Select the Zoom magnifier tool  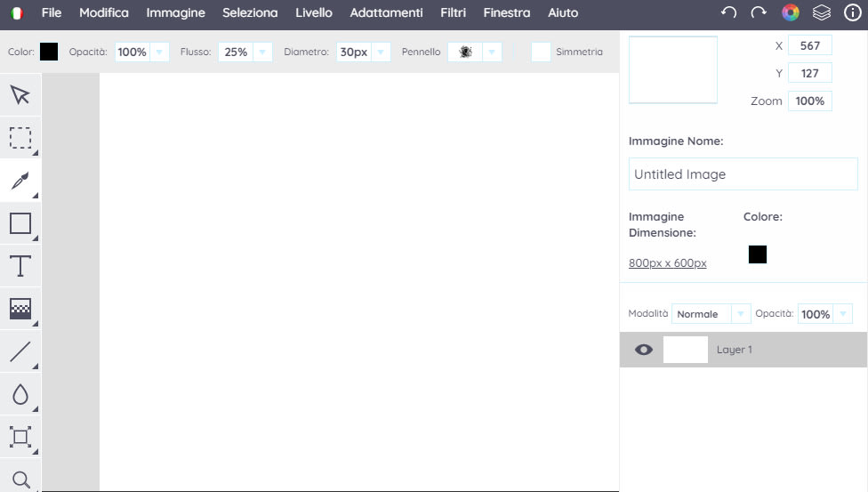20,479
